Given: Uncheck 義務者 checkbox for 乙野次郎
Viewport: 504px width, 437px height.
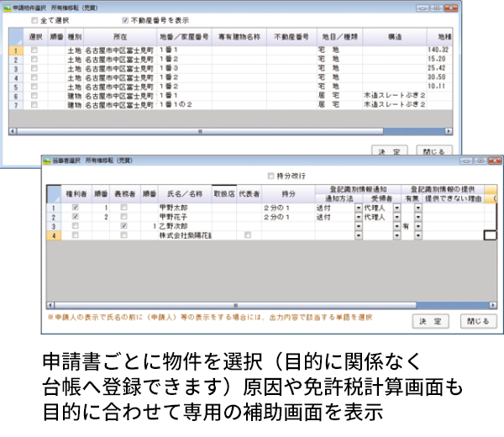Looking at the screenshot, I should tap(123, 226).
